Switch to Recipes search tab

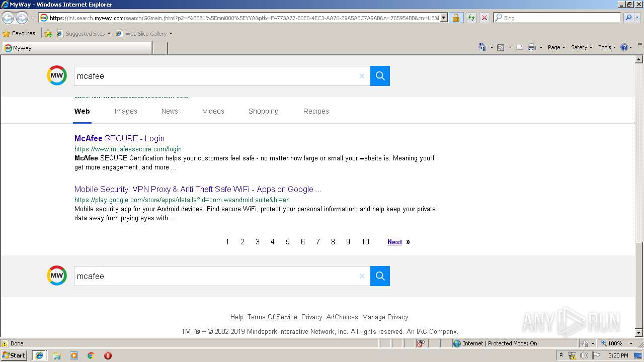coord(316,111)
